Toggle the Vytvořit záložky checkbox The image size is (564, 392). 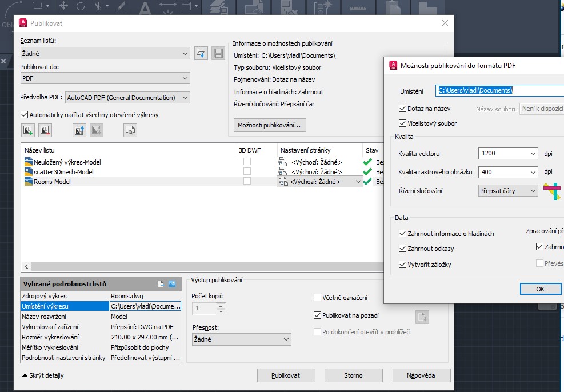[402, 265]
